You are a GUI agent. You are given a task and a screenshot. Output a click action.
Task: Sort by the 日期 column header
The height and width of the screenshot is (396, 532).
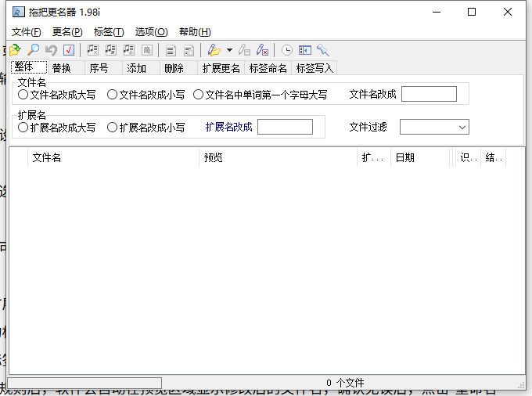point(420,157)
